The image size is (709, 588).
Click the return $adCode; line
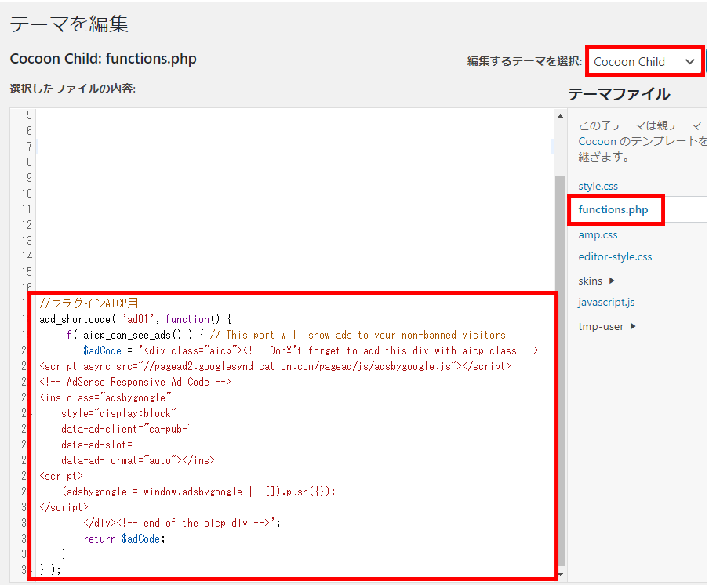pyautogui.click(x=125, y=539)
